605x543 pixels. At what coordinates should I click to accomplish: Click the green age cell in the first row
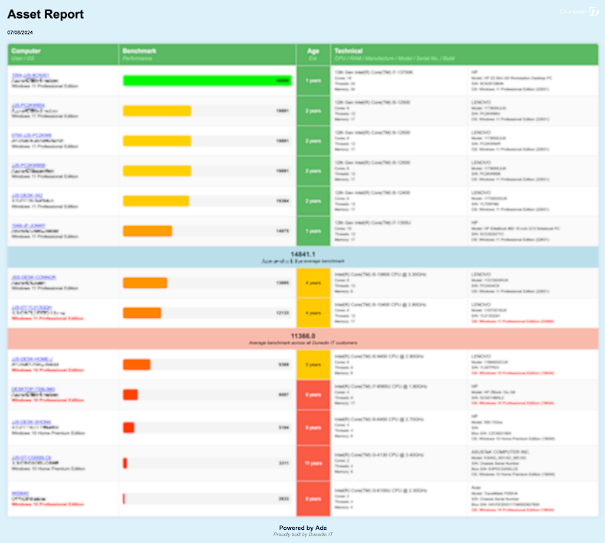click(x=313, y=81)
